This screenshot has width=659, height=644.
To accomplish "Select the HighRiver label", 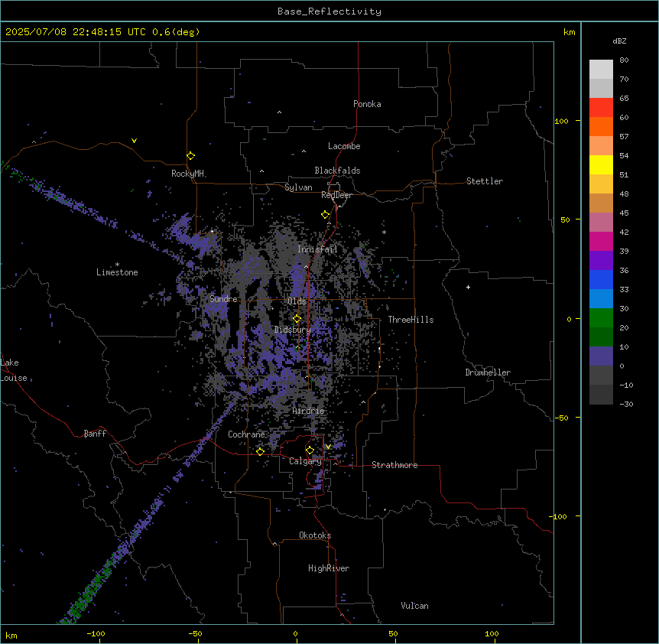I will (x=329, y=568).
